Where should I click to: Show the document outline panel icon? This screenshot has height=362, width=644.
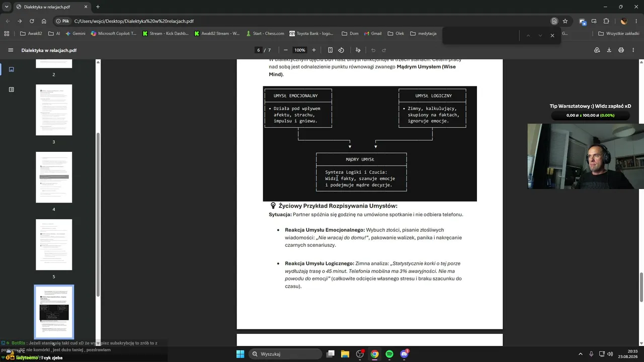tap(11, 89)
